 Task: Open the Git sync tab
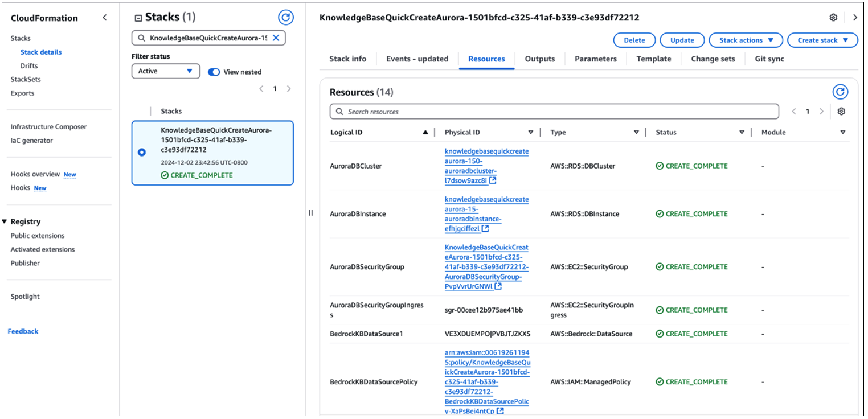coord(769,59)
